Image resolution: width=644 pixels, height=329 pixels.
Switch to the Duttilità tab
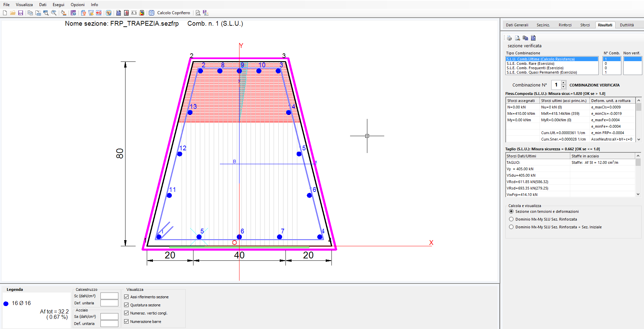coord(627,25)
